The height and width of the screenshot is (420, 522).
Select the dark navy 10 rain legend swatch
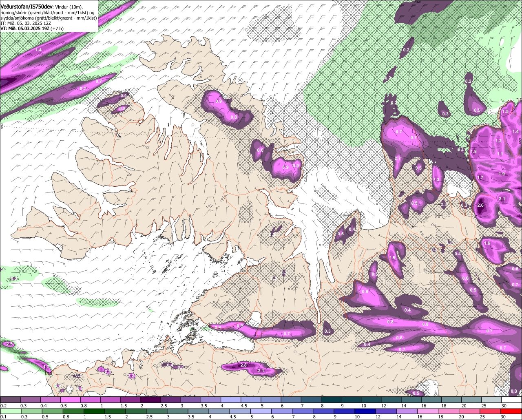click(x=365, y=411)
